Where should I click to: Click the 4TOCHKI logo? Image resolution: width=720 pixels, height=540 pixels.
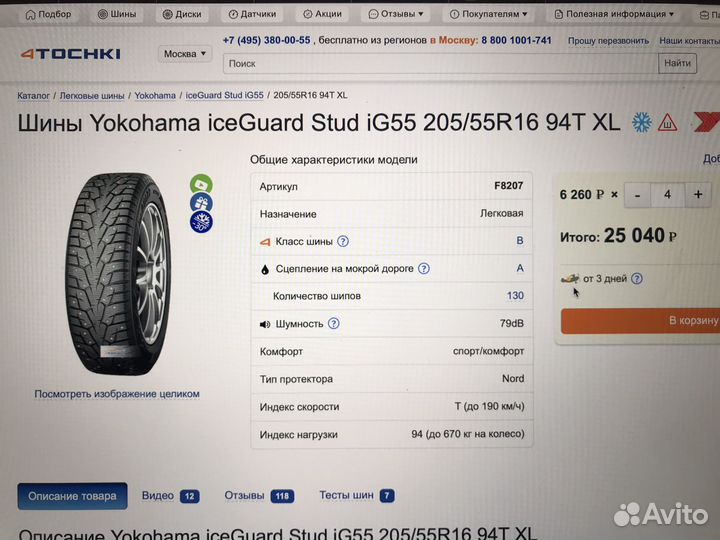(70, 54)
